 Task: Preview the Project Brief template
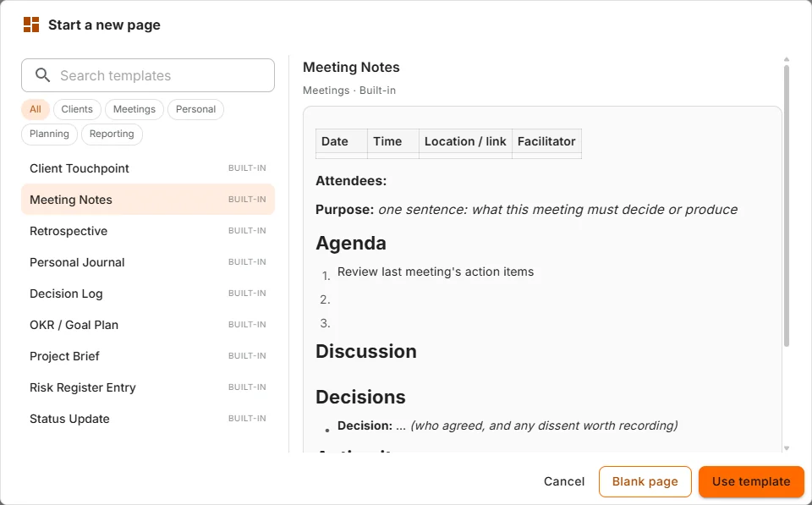[148, 356]
